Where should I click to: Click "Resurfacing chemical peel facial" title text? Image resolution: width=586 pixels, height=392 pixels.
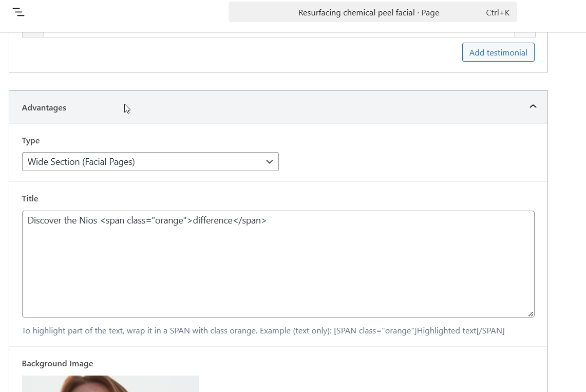click(x=356, y=13)
